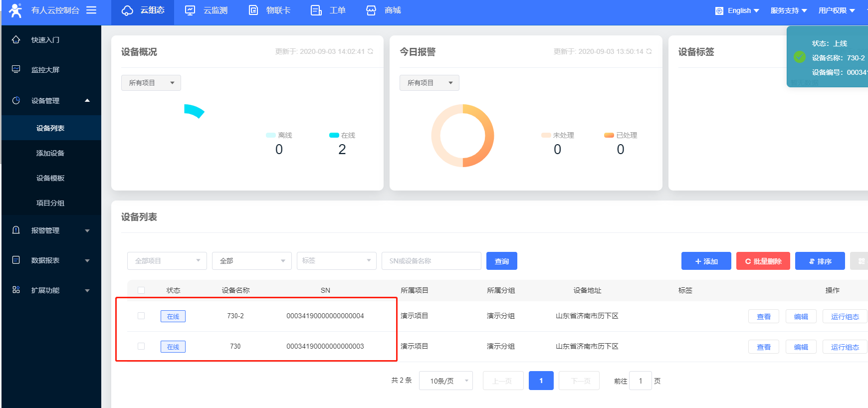Open 添加设备 in the sidebar menu
868x408 pixels.
pyautogui.click(x=50, y=153)
